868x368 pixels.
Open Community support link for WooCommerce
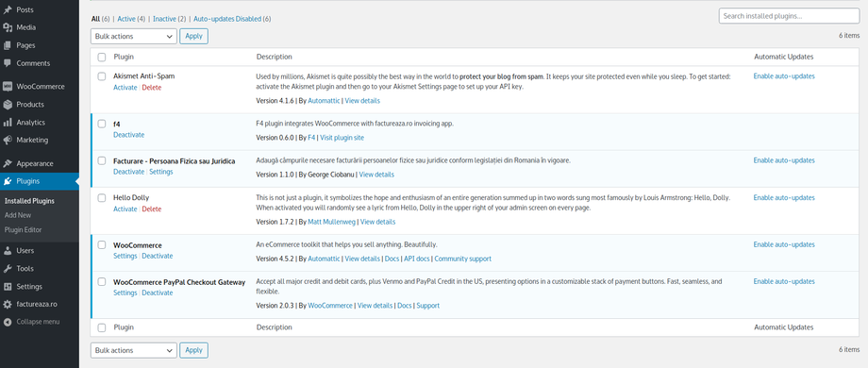[x=463, y=259]
